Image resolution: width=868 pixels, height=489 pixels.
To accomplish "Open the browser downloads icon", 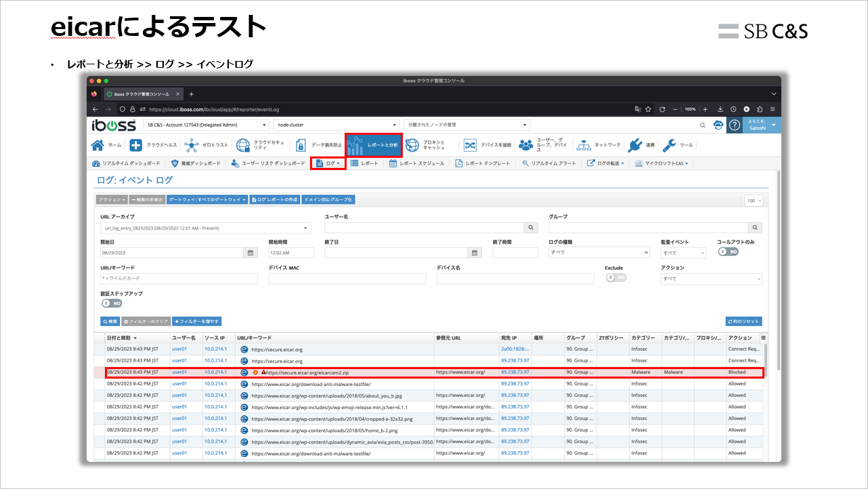I will (720, 109).
